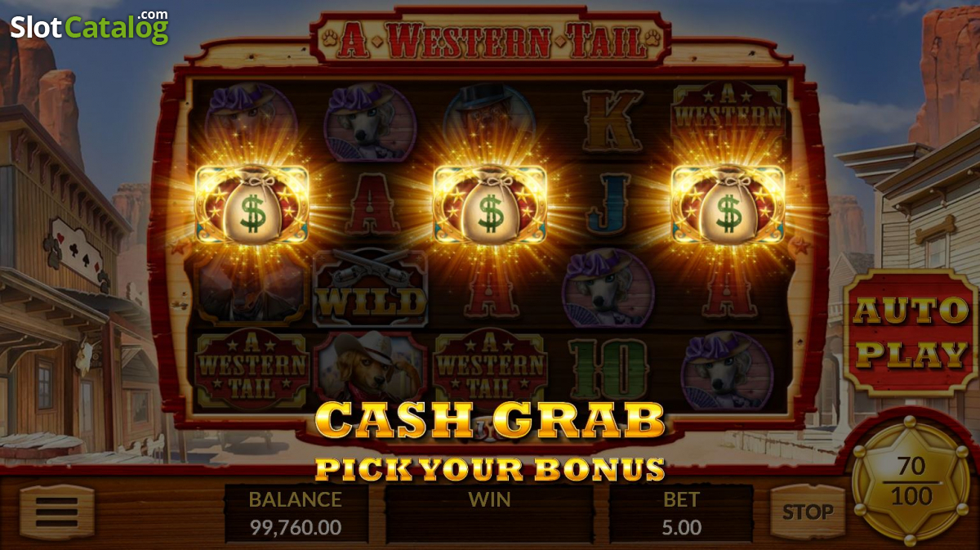Image resolution: width=980 pixels, height=550 pixels.
Task: Click the WILD crossed pistols symbol
Action: tap(371, 288)
